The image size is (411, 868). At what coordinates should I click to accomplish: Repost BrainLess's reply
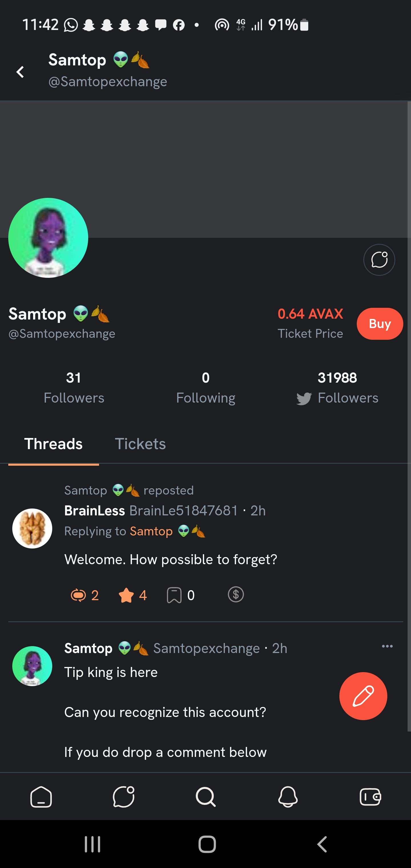point(78,595)
